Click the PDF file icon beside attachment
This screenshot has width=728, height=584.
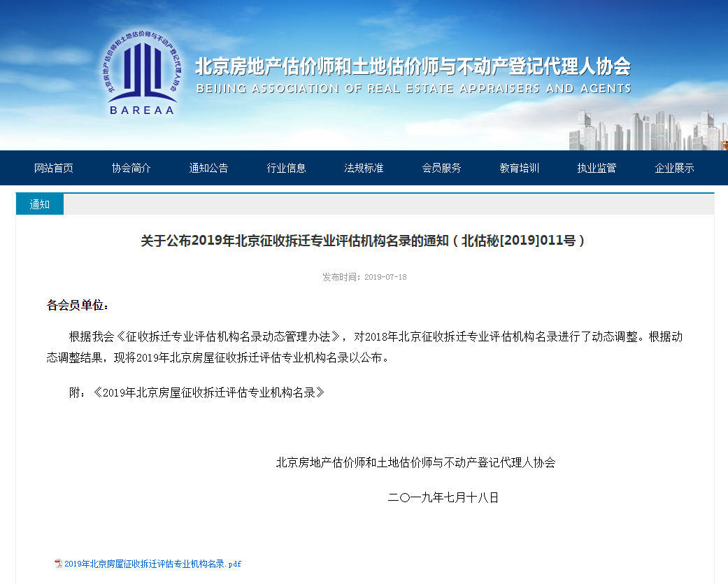(x=59, y=564)
